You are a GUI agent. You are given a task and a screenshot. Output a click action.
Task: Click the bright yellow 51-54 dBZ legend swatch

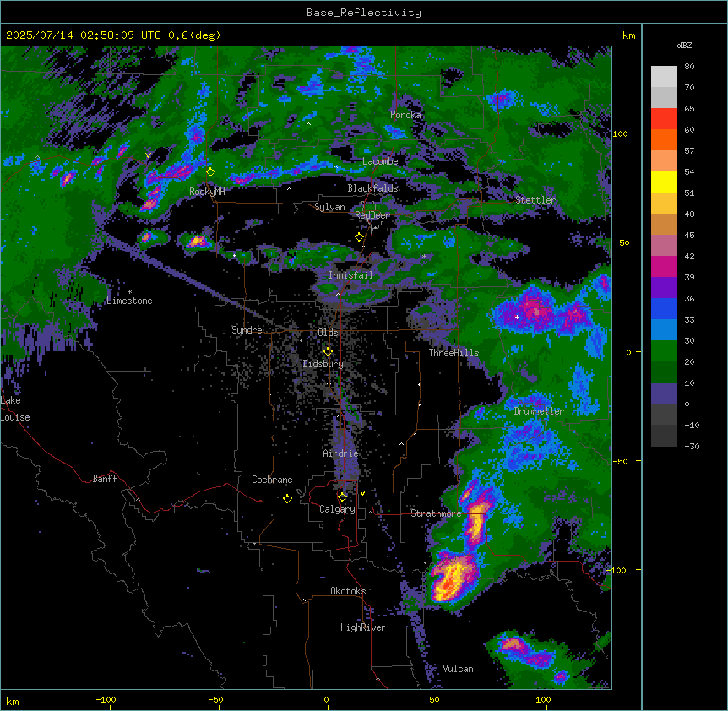click(664, 182)
